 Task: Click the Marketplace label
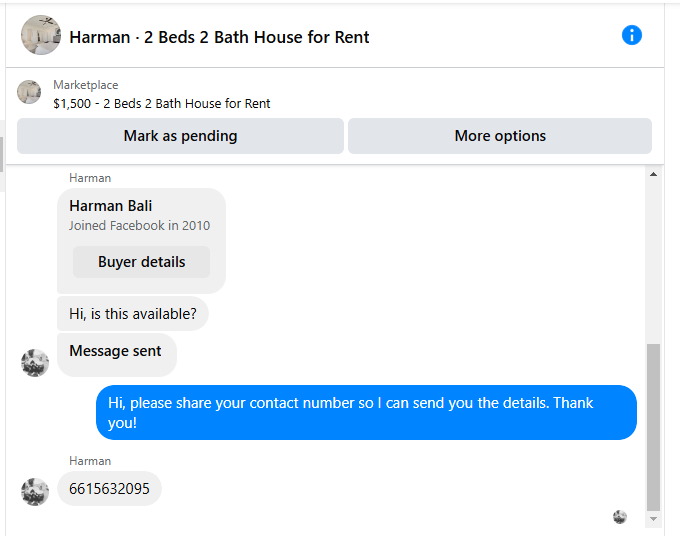click(x=85, y=85)
